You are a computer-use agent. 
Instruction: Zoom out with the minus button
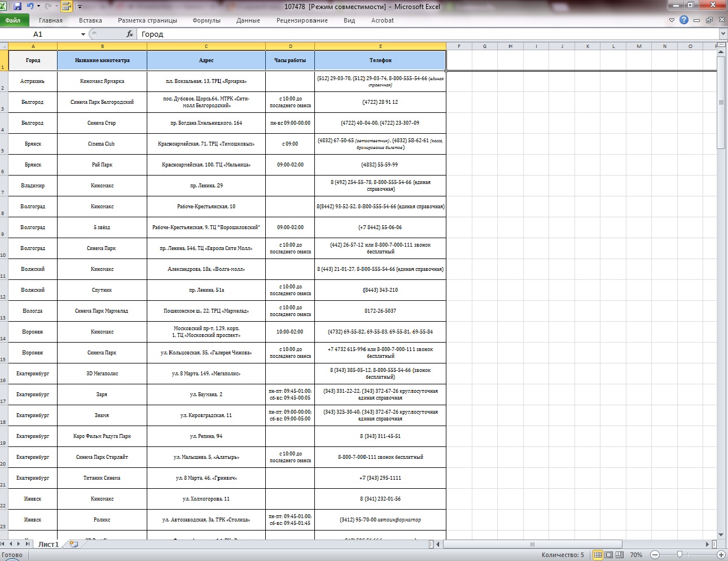tap(655, 555)
